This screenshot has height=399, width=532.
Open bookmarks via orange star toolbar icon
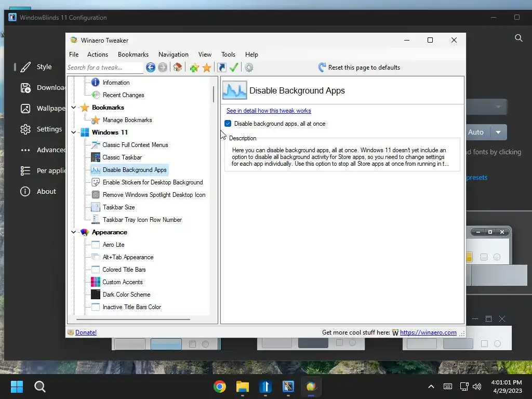coord(207,68)
